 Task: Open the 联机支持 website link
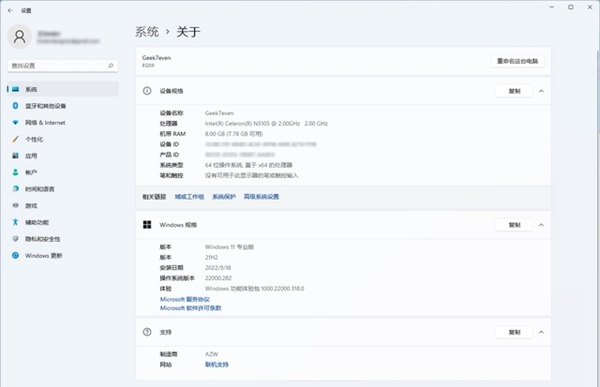(x=217, y=365)
